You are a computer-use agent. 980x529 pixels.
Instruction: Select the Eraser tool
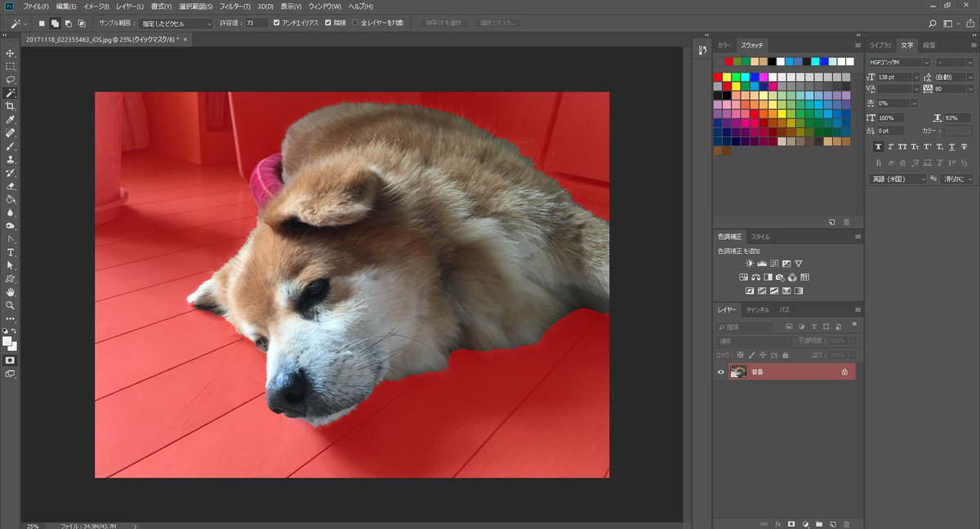point(11,185)
